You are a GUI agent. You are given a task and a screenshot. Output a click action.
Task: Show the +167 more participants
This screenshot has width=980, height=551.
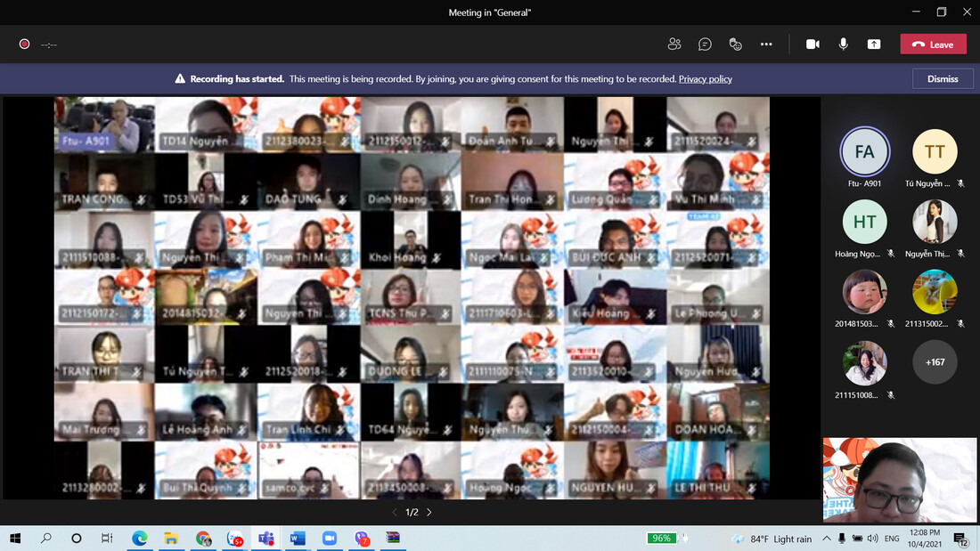pos(935,362)
